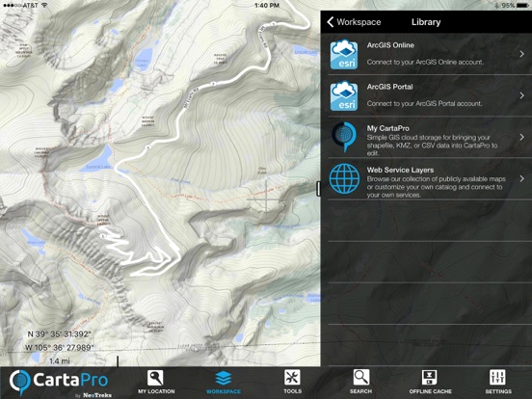Screen dimensions: 532x399
Task: Expand the ArcGIS Online chevron
Action: point(522,54)
